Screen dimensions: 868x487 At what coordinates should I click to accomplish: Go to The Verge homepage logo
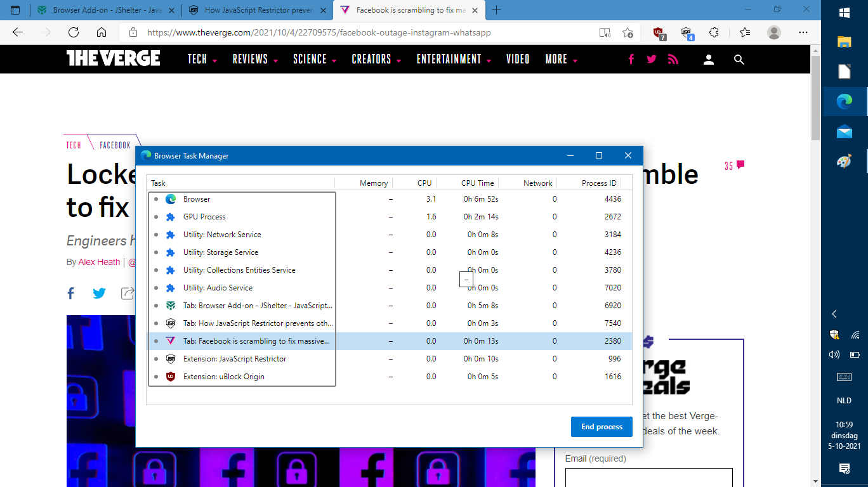[113, 58]
